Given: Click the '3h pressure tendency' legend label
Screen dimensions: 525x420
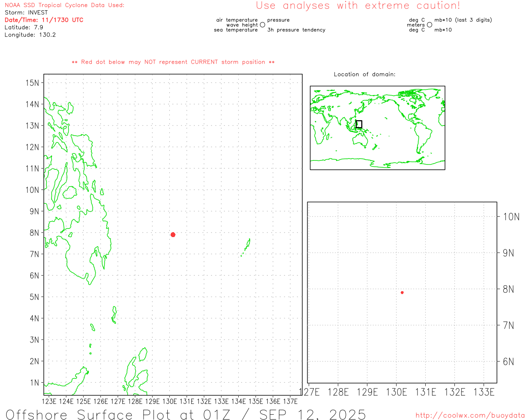Looking at the screenshot, I should (x=296, y=30).
